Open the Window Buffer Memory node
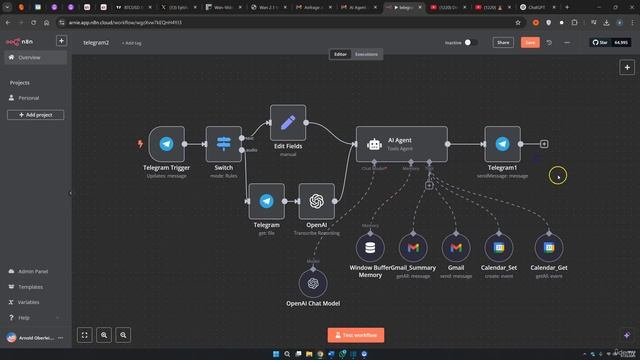The height and width of the screenshot is (360, 640). (370, 247)
